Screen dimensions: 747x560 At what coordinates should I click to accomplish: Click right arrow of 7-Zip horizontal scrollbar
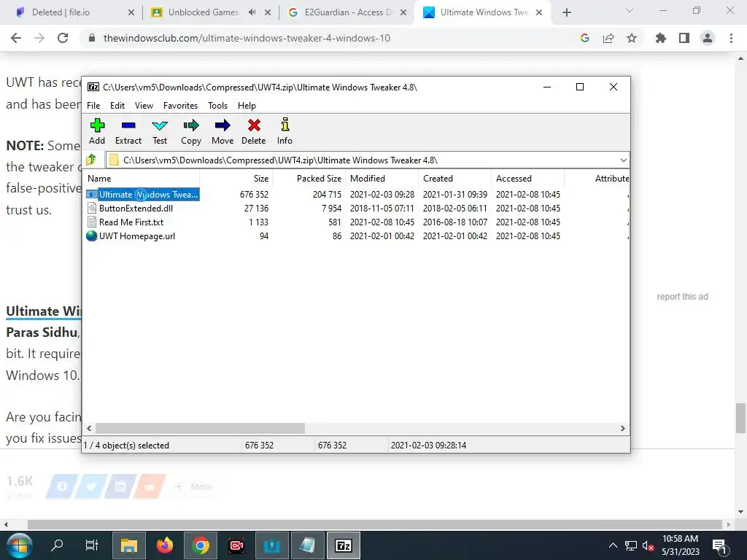pos(623,429)
